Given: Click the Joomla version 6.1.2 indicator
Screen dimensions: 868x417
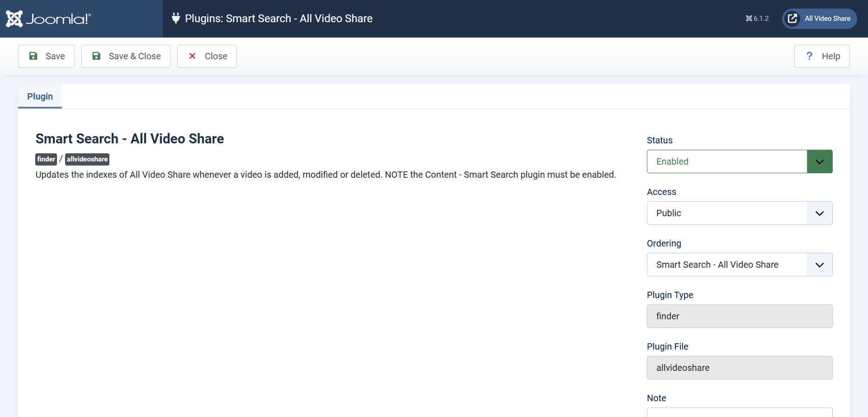Looking at the screenshot, I should tap(757, 19).
